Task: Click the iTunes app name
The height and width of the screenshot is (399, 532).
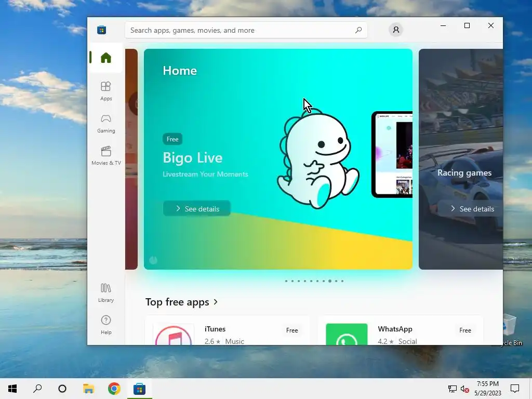Action: (x=215, y=329)
